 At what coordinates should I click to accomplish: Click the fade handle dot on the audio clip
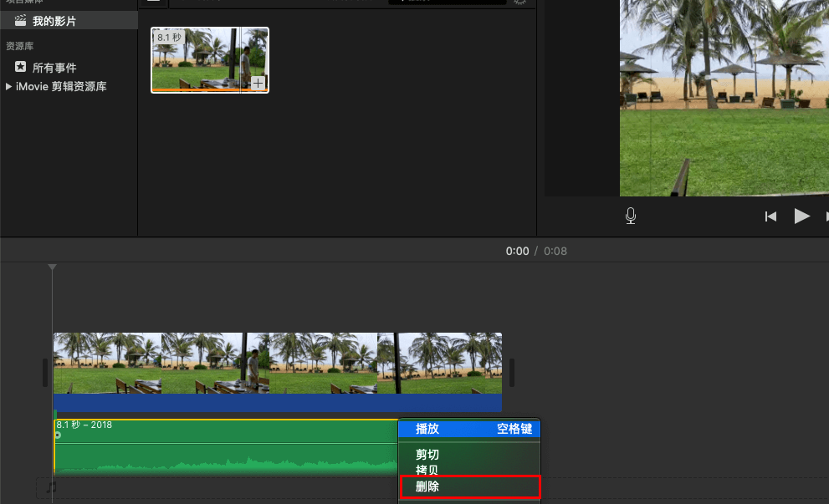coord(59,435)
